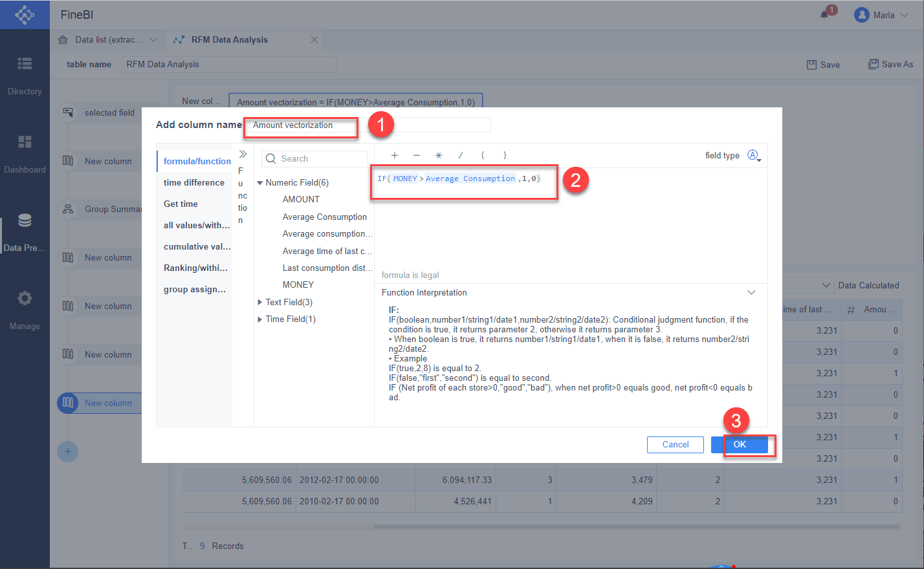The image size is (924, 569).
Task: Insert the multiply operator
Action: (439, 155)
